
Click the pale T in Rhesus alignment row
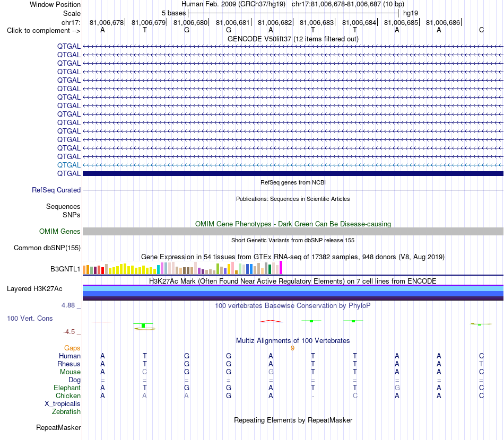coord(481,364)
